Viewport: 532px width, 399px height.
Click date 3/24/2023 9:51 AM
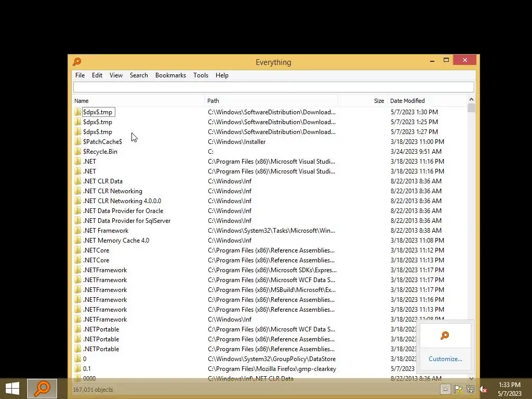click(x=416, y=151)
